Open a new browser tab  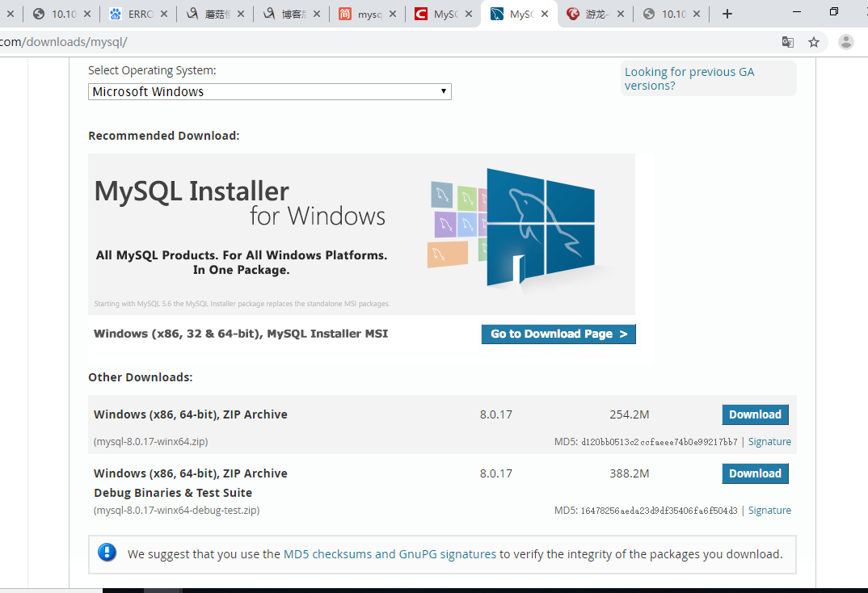pos(727,14)
